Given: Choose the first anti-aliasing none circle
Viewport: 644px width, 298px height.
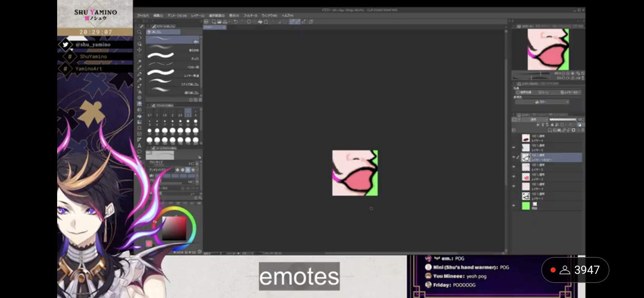Looking at the screenshot, I should click(177, 170).
